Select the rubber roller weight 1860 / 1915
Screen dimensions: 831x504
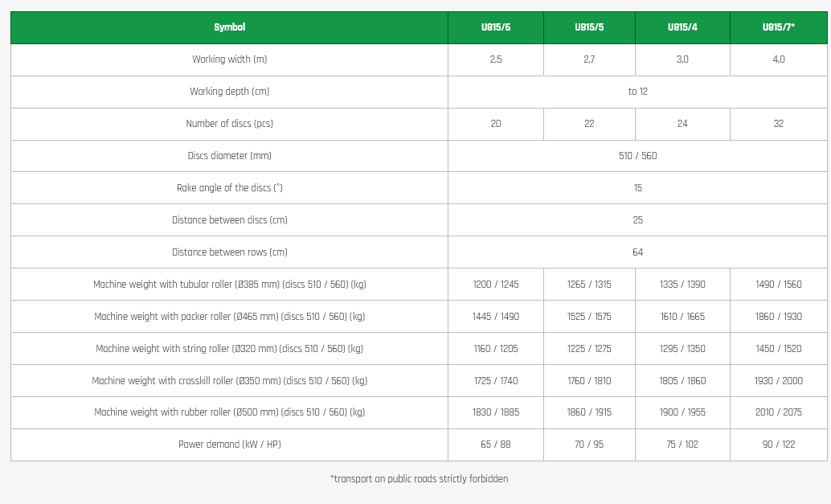pyautogui.click(x=589, y=412)
